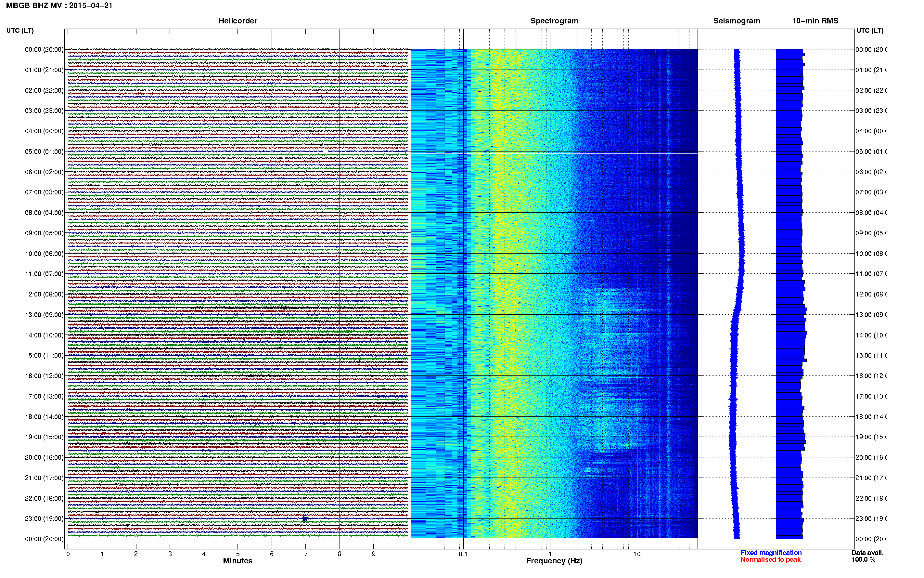The image size is (924, 578).
Task: Select the left axis label "14:00 (10:00)"
Action: click(44, 335)
